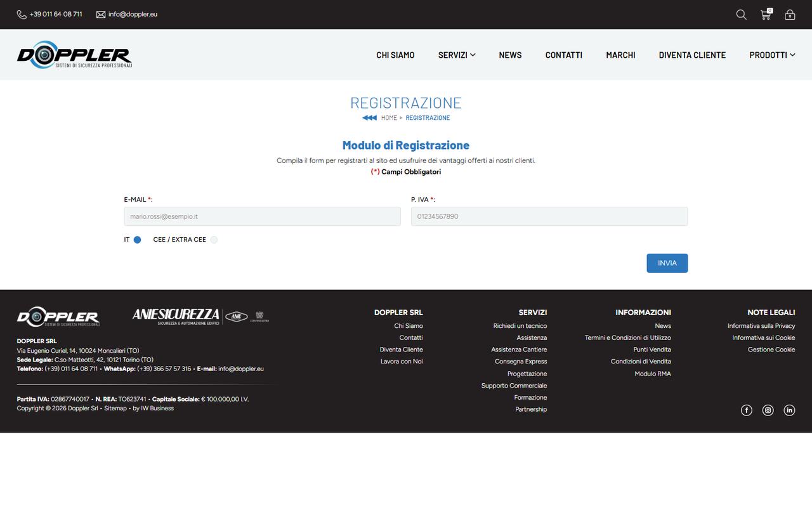Focus the P. IVA input field
812x510 pixels.
(549, 216)
